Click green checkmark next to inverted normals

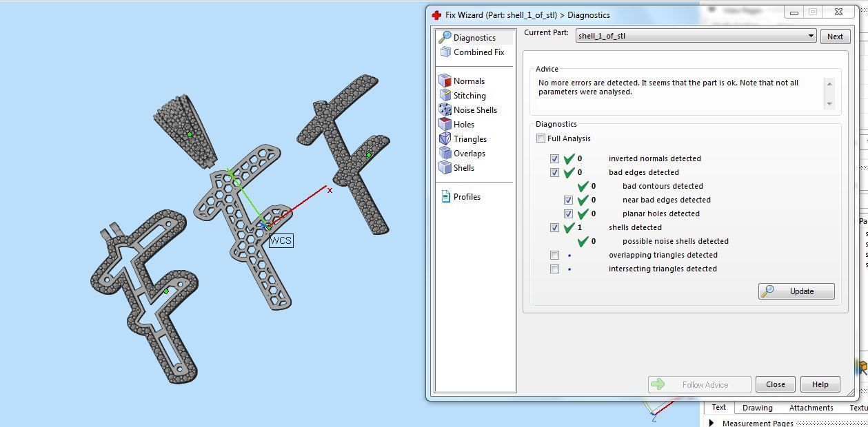[x=569, y=158]
